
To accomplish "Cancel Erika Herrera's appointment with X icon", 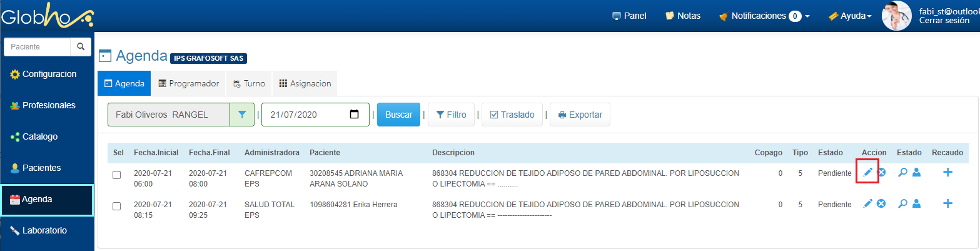I will coord(881,203).
